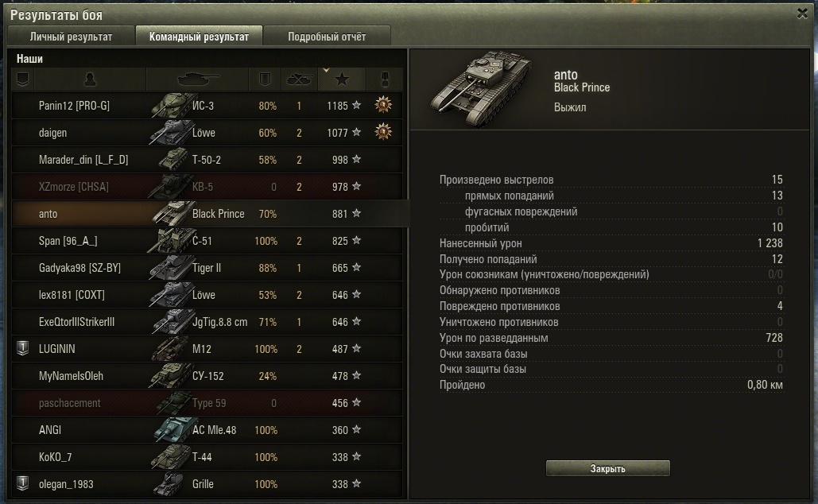The height and width of the screenshot is (504, 818).
Task: Click Panin12's achievement medal icon
Action: pyautogui.click(x=383, y=105)
